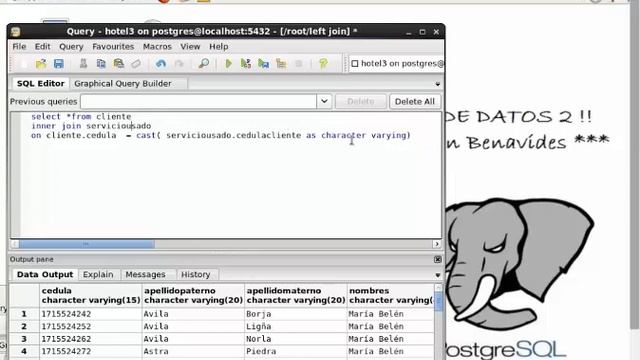This screenshot has height=360, width=640.
Task: Open the Query menu
Action: click(71, 47)
